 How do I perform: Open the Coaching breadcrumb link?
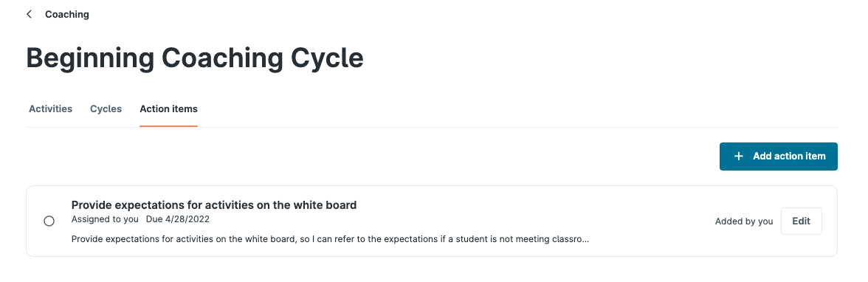(x=67, y=15)
